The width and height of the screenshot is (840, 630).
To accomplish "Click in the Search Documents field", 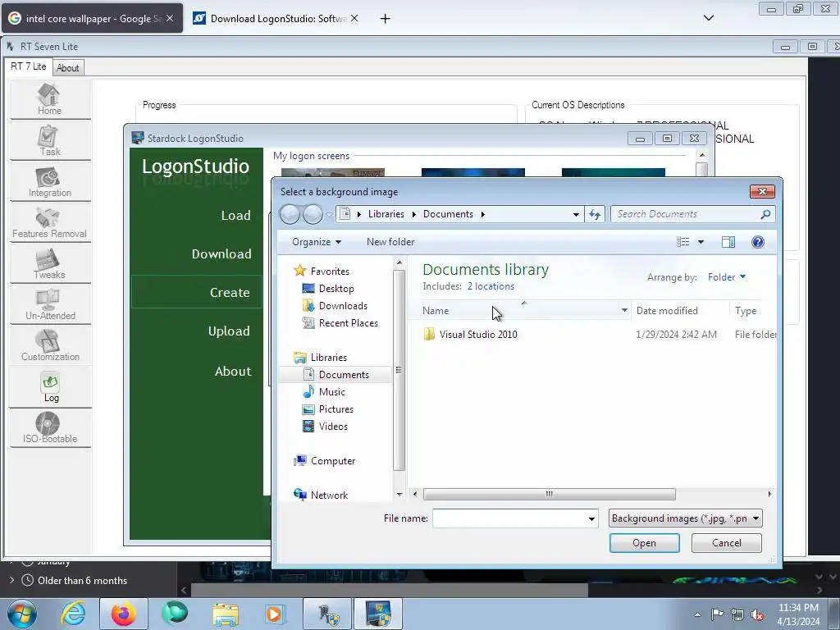I will (686, 214).
